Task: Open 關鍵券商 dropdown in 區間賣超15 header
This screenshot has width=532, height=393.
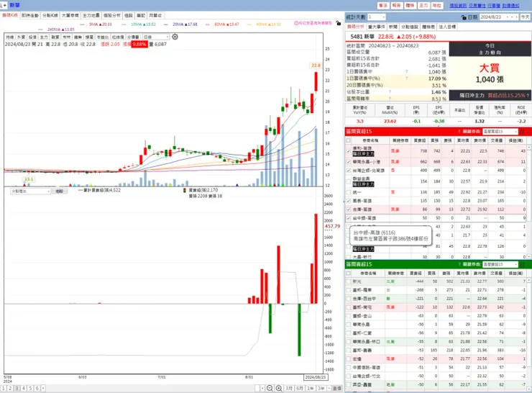Action: pyautogui.click(x=500, y=264)
